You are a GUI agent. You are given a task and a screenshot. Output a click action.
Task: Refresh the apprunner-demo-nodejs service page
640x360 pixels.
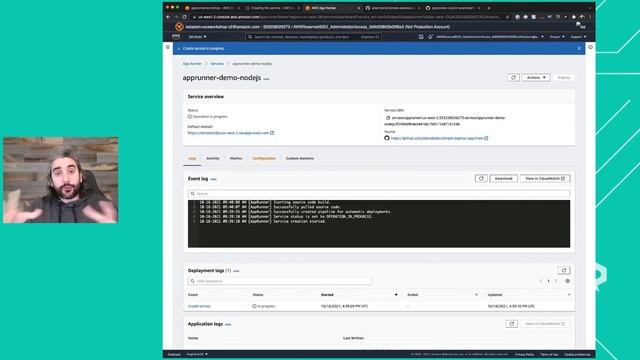point(513,78)
